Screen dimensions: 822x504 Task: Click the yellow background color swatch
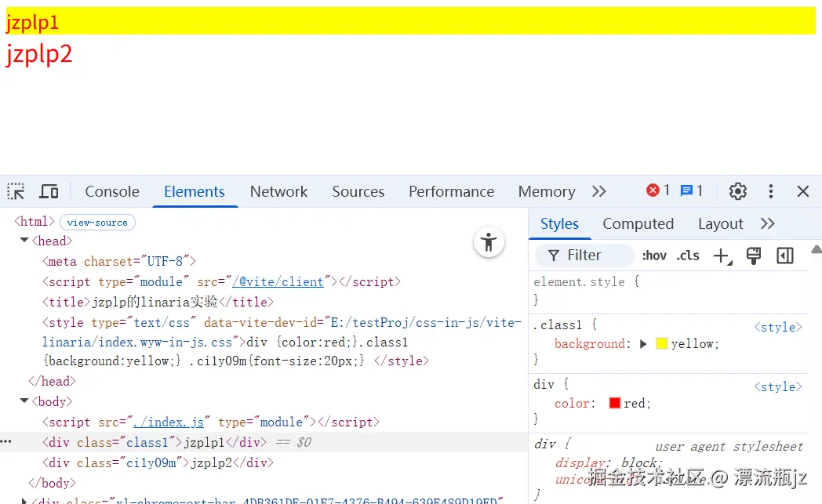point(660,343)
